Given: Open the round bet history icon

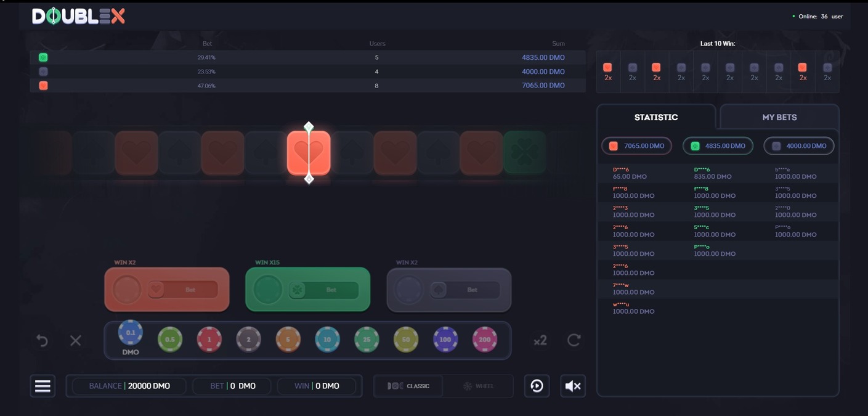Looking at the screenshot, I should [536, 385].
